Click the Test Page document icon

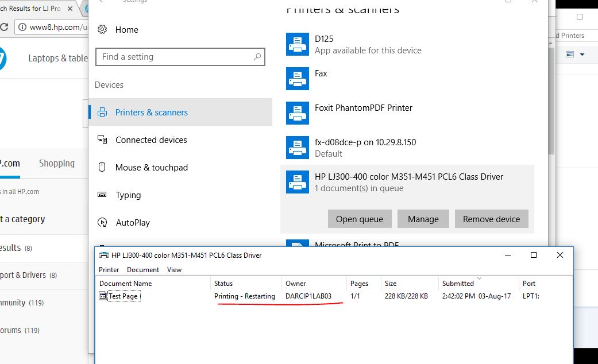[x=103, y=296]
